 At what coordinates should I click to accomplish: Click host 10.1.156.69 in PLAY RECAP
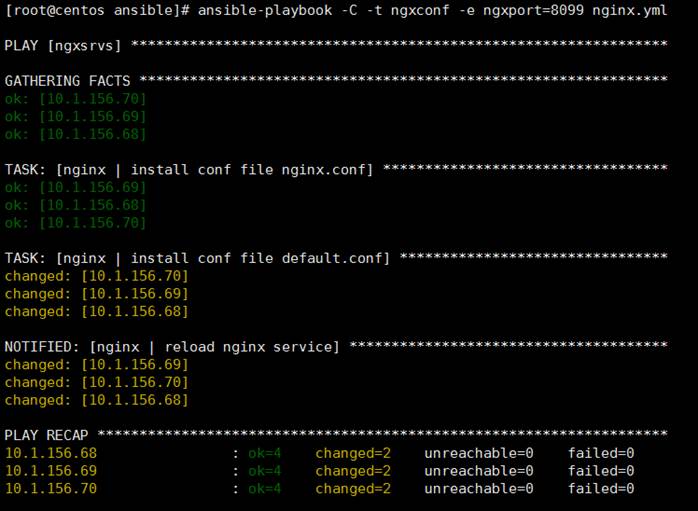(x=51, y=471)
